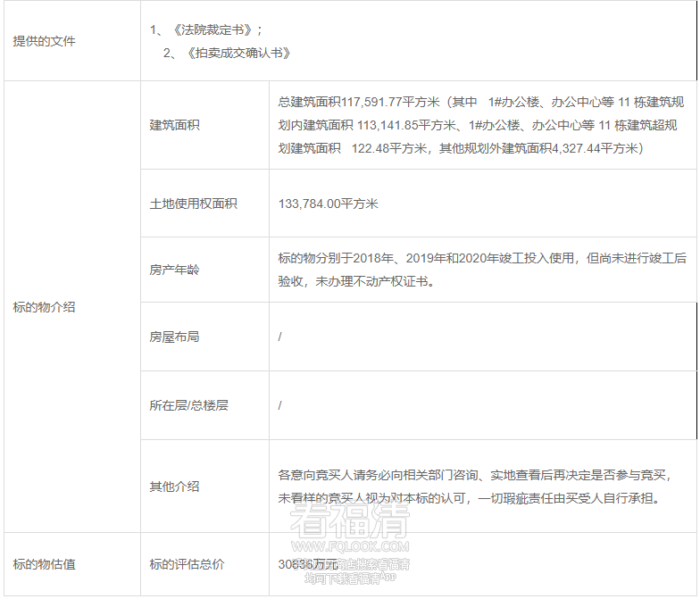
Task: Select the 标的物估值 row header
Action: pos(45,564)
